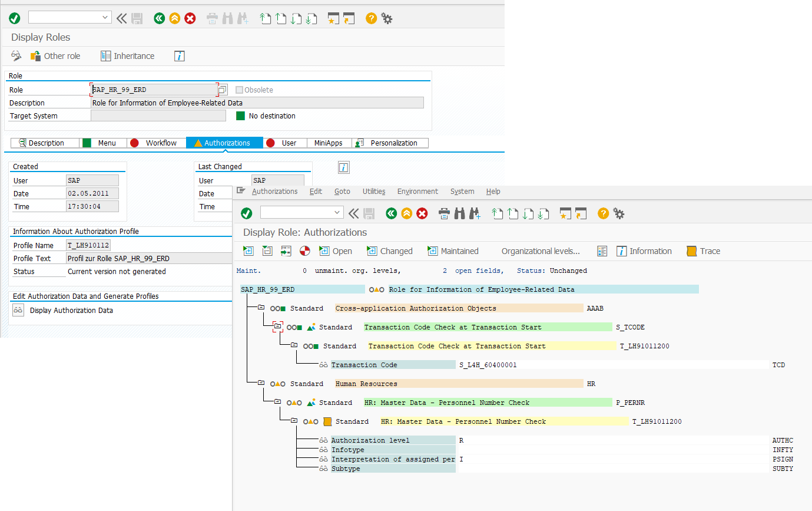
Task: Collapse the Human Resources node
Action: click(x=261, y=383)
